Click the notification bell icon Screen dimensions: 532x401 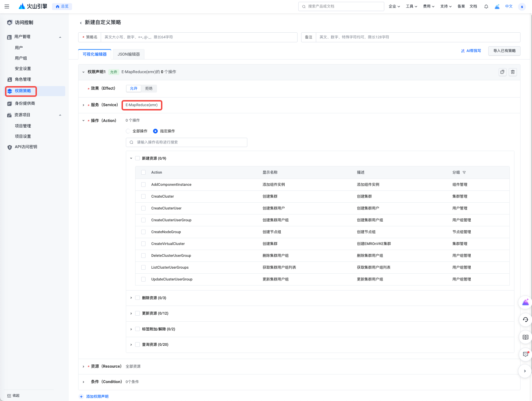tap(486, 6)
